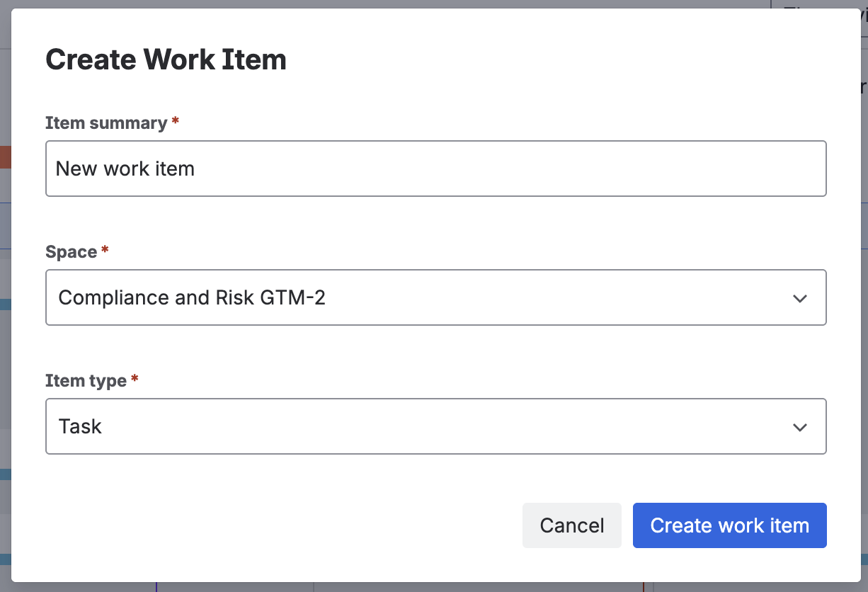Click the chevron arrow in Space field
The width and height of the screenshot is (868, 592).
tap(800, 298)
